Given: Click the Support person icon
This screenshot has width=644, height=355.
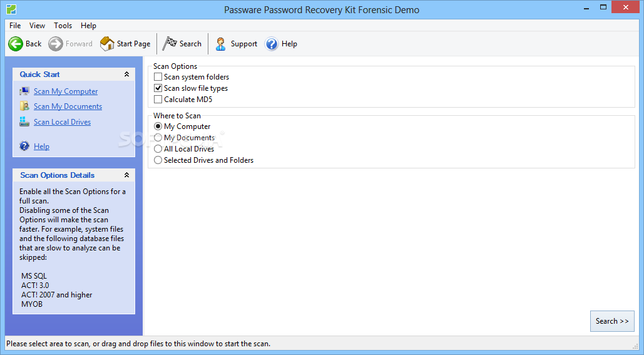Looking at the screenshot, I should (220, 44).
